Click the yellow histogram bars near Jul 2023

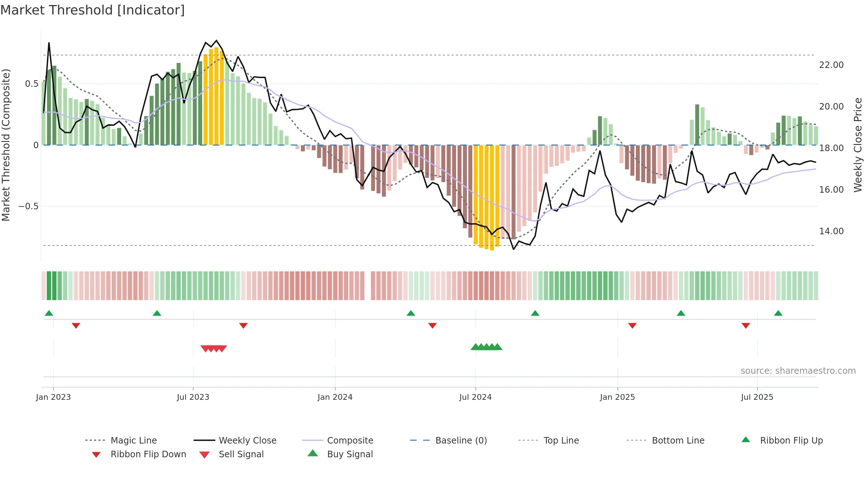[214, 96]
